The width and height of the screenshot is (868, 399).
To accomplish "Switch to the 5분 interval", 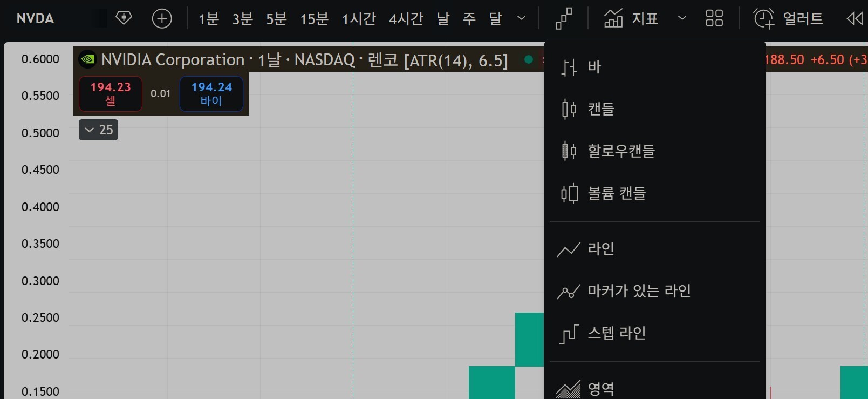I will [x=276, y=19].
